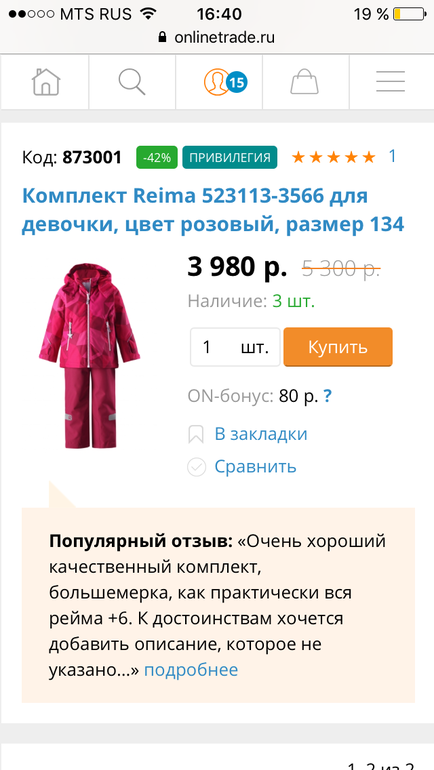Tap onlinetrade.ru address bar

217,37
